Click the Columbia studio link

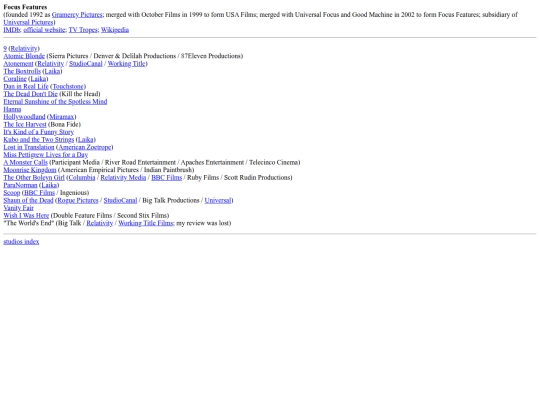tap(82, 177)
